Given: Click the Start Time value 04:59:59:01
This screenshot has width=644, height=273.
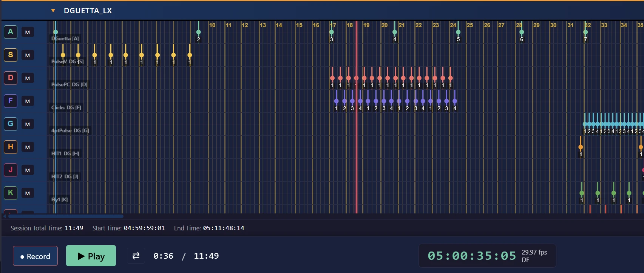Looking at the screenshot, I should coord(144,228).
